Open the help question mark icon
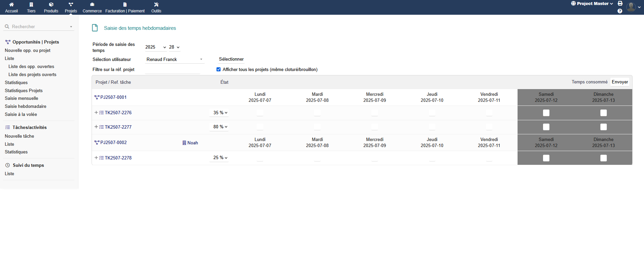Viewport: 644px width, 275px height. coord(620,11)
